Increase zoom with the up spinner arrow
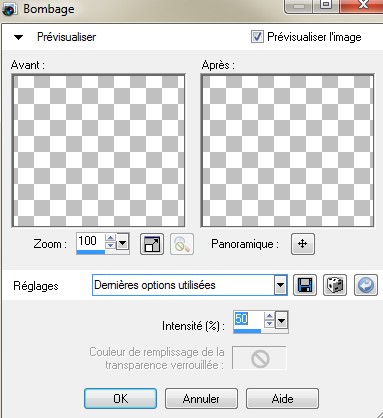383x418 pixels. coord(110,238)
